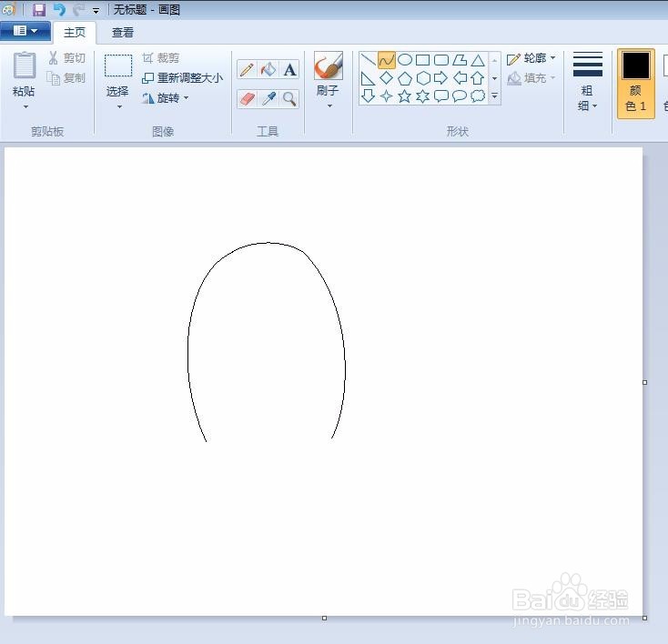The width and height of the screenshot is (668, 644).
Task: Select the Rounded rectangular callout shape
Action: click(440, 96)
